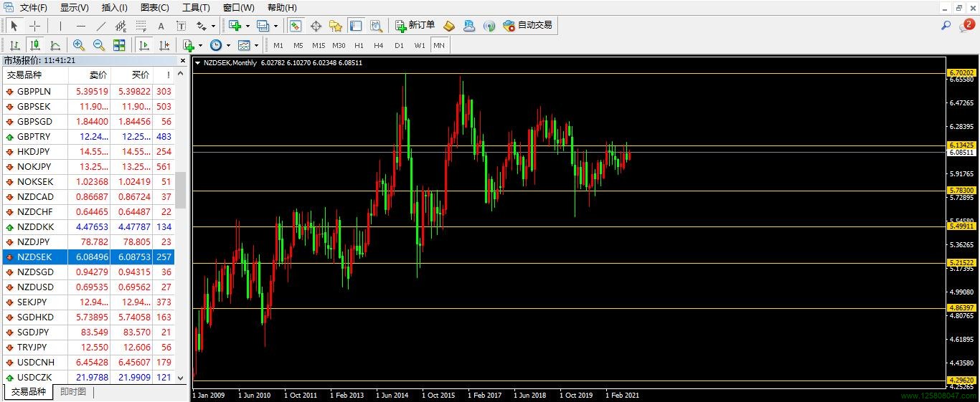This screenshot has height=402, width=980.
Task: Toggle the Navigator panel star-folder icon
Action: coord(336,26)
